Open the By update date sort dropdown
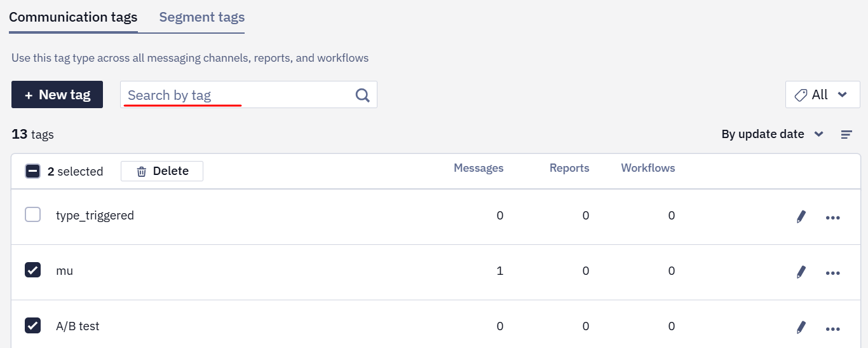Screen dimensions: 868x348 click(x=772, y=134)
